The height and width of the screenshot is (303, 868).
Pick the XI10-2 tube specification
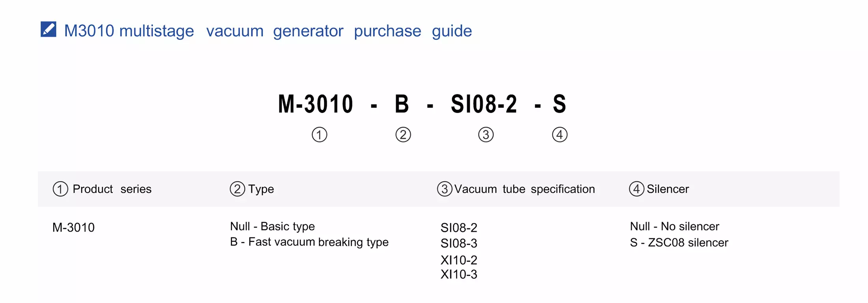coord(459,260)
